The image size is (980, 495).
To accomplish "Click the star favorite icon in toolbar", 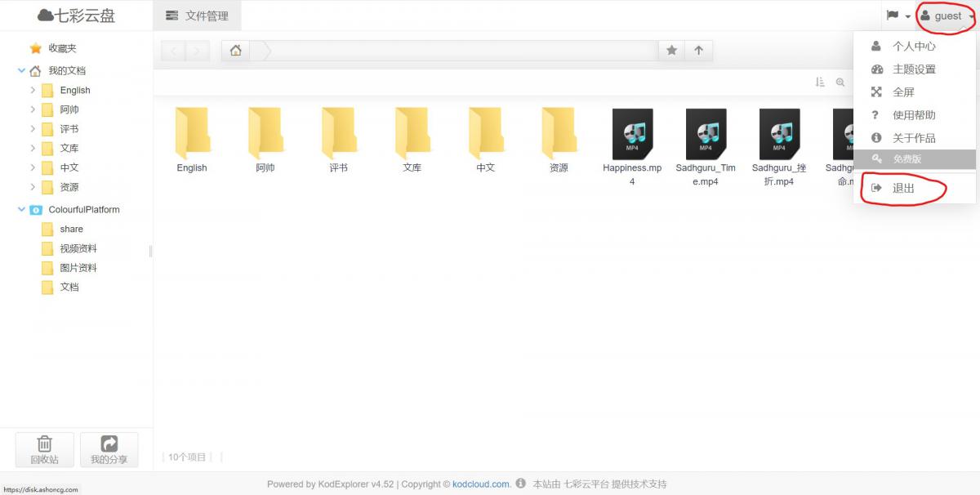I will pos(671,51).
